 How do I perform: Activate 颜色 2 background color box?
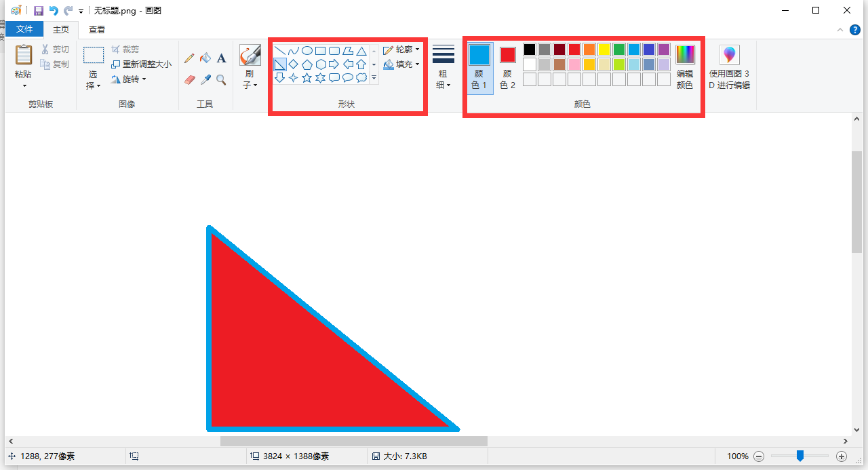click(x=507, y=67)
